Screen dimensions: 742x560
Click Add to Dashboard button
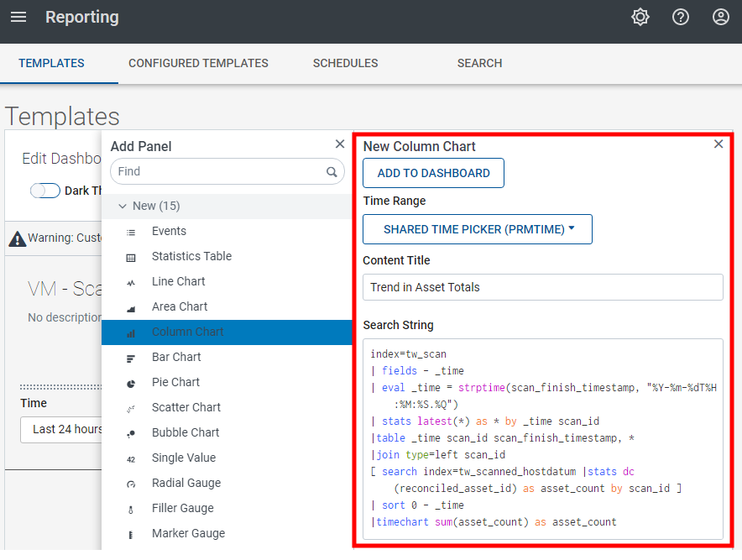point(433,173)
